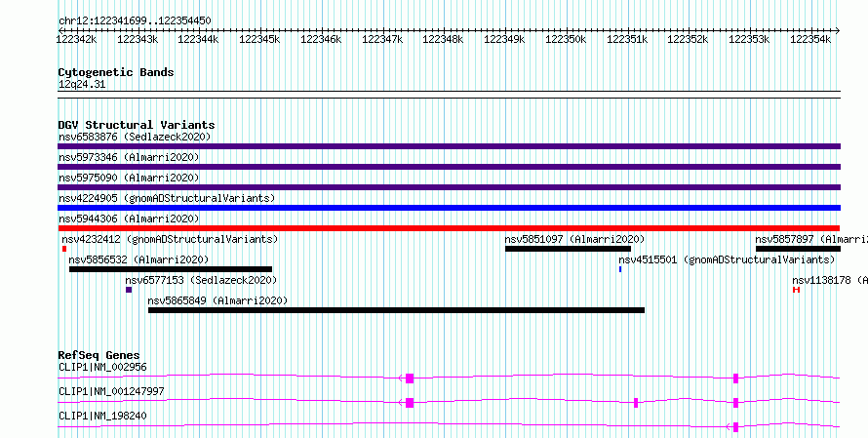The image size is (868, 438).
Task: Open the nsv4232412 gnomAD label
Action: (x=170, y=239)
